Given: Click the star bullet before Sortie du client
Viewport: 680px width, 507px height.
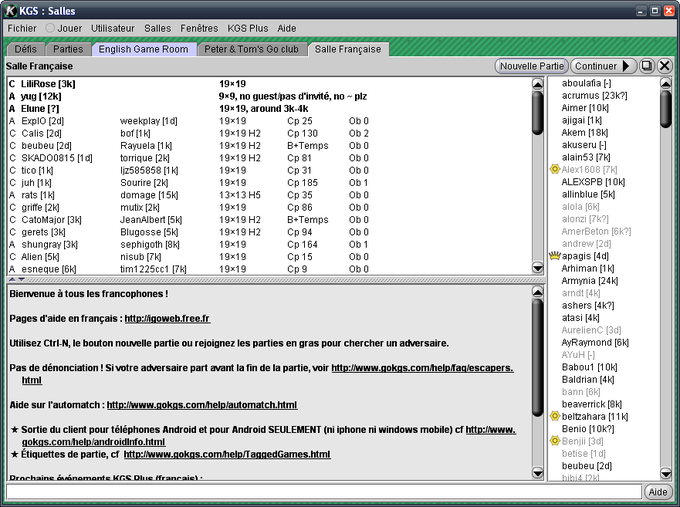Looking at the screenshot, I should (14, 430).
